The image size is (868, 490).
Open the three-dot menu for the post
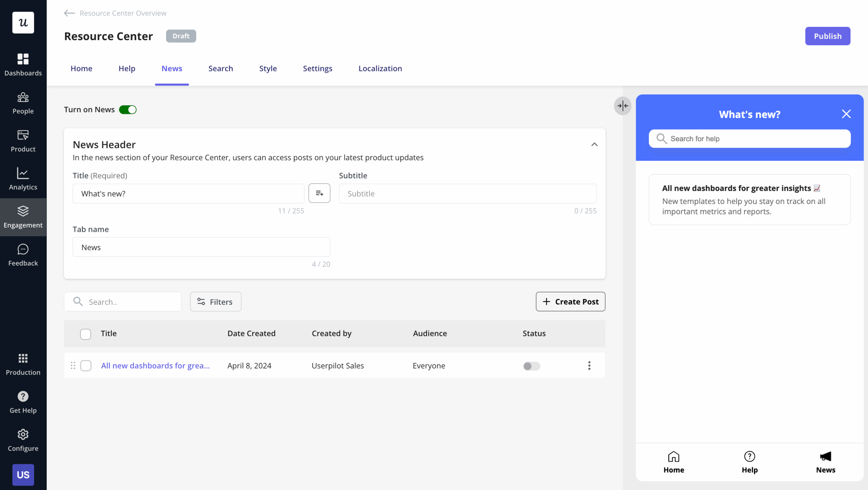click(589, 365)
